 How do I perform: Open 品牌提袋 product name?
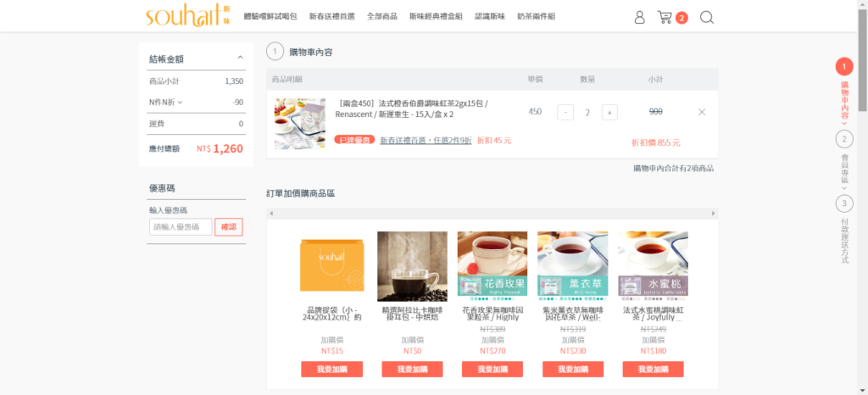point(331,314)
